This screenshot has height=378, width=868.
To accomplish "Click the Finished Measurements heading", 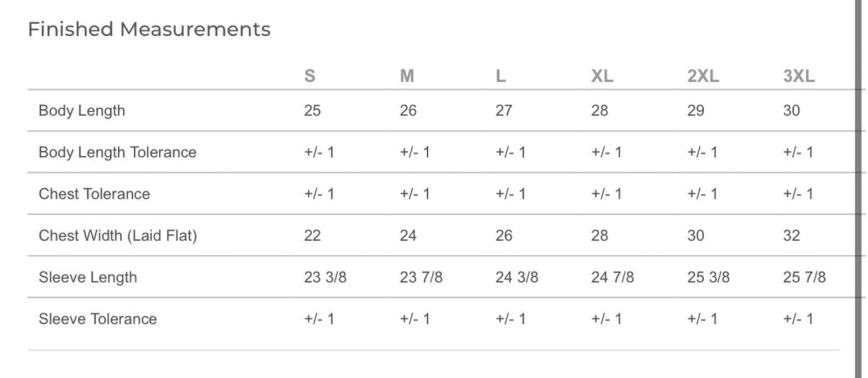I will click(149, 30).
